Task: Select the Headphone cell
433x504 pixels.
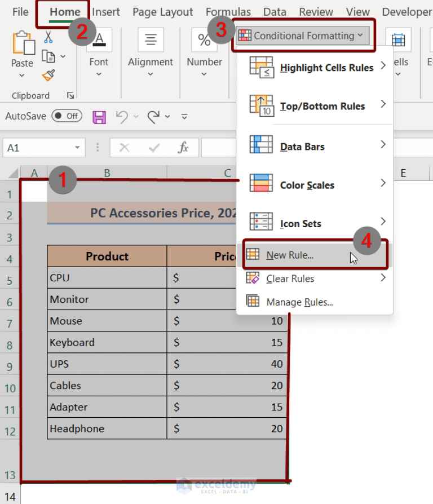Action: (107, 428)
